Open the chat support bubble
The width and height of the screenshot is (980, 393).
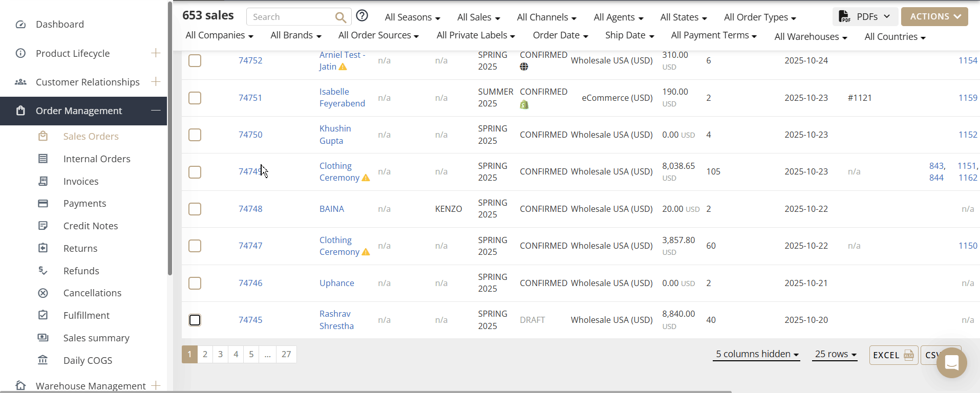[951, 363]
